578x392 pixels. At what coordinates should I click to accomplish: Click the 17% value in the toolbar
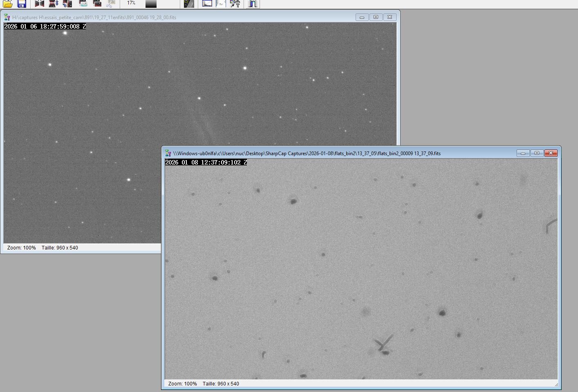click(131, 3)
